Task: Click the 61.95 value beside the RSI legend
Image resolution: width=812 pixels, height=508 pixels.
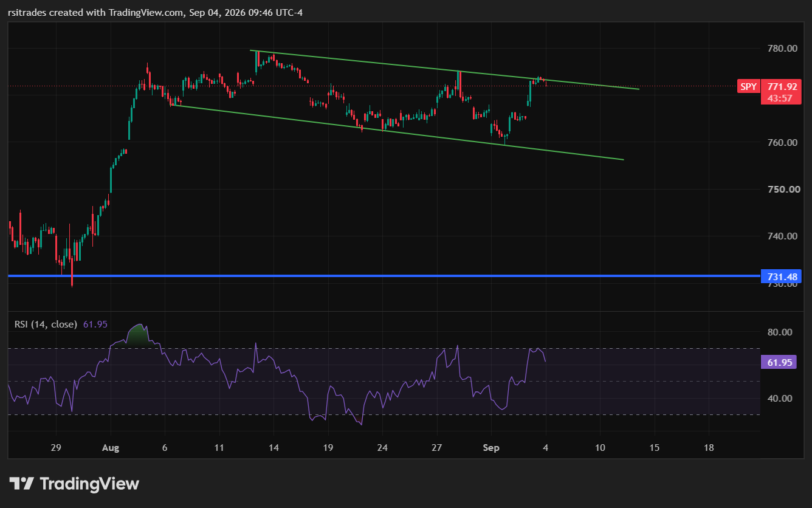Action: pos(95,324)
